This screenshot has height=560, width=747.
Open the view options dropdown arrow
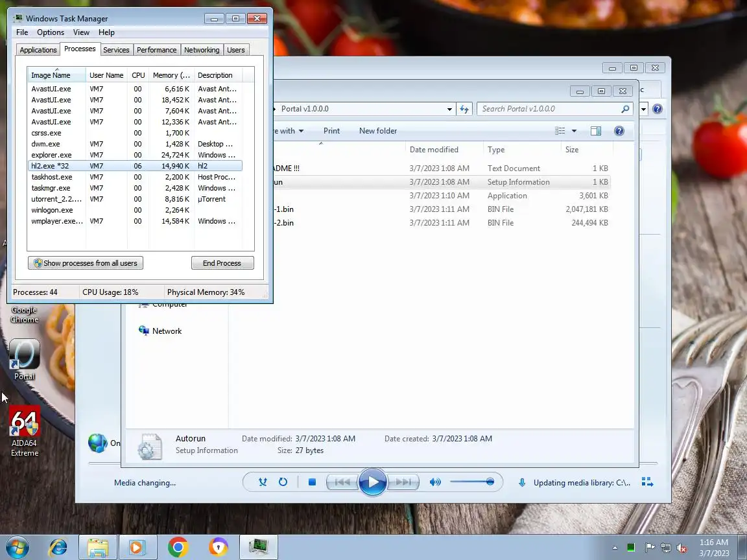pos(574,131)
